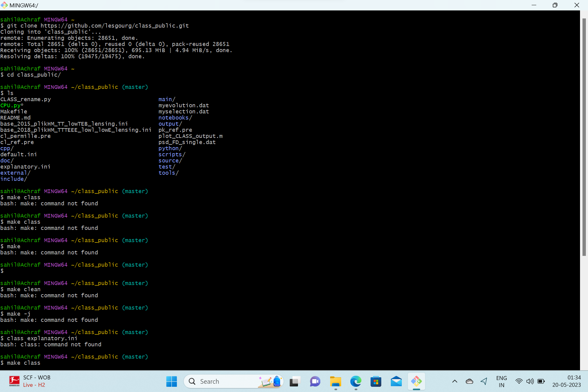Click the terminal scrollbar thumb
The image size is (588, 392).
tap(584, 135)
